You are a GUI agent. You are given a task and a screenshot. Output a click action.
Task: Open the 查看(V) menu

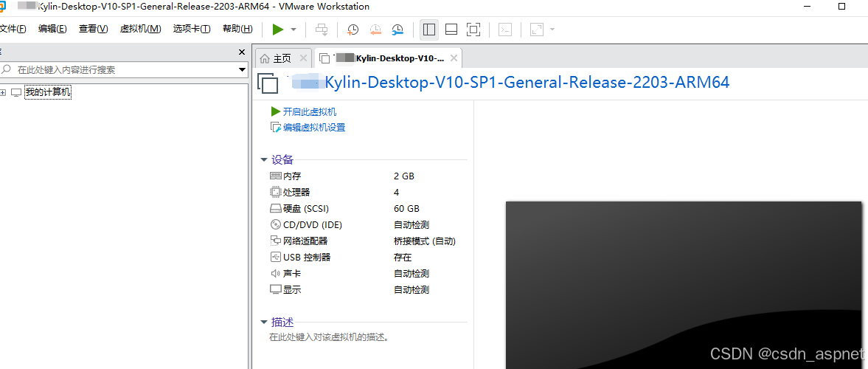(x=93, y=30)
